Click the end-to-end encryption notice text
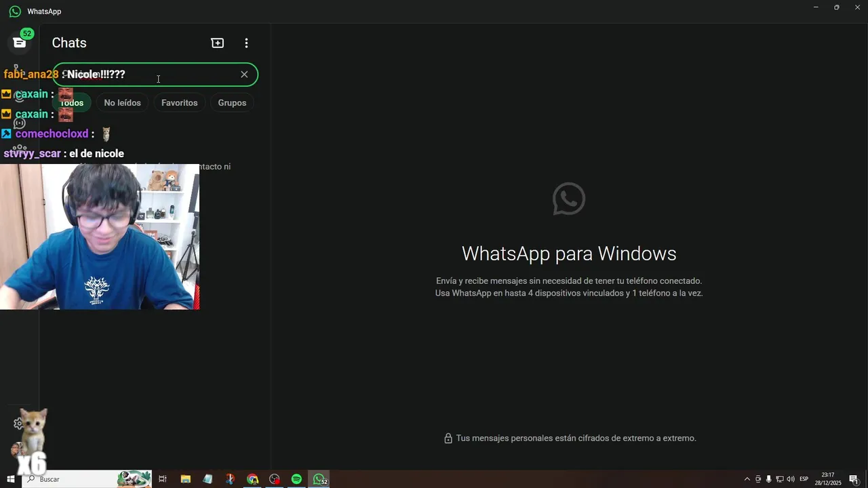868x488 pixels. pyautogui.click(x=576, y=439)
